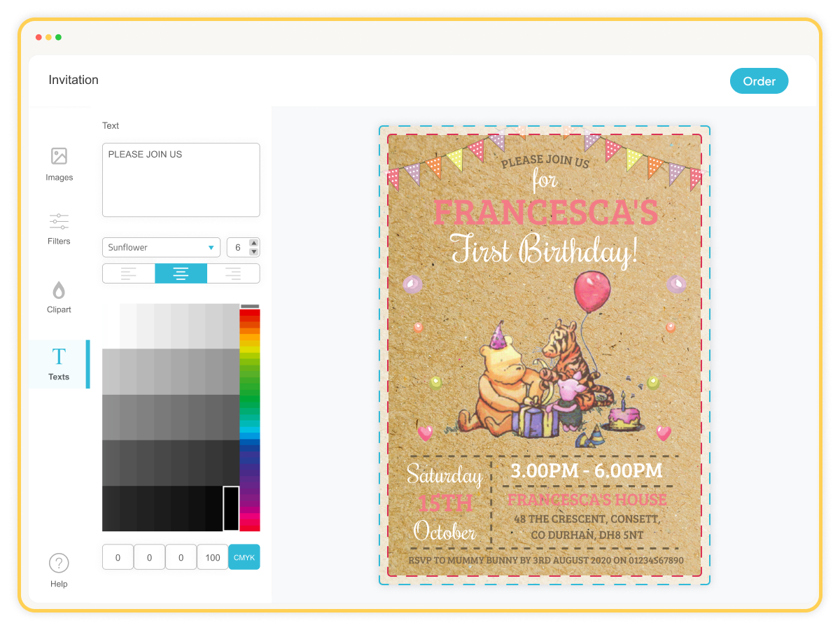Decrease font size with down arrow
The image size is (840, 630).
(x=253, y=251)
